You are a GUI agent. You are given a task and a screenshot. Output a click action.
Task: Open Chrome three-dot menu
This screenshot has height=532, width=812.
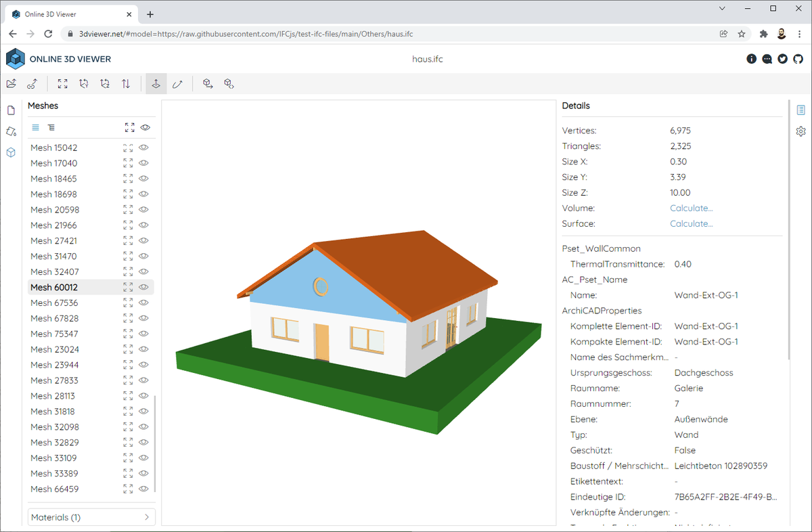(799, 33)
